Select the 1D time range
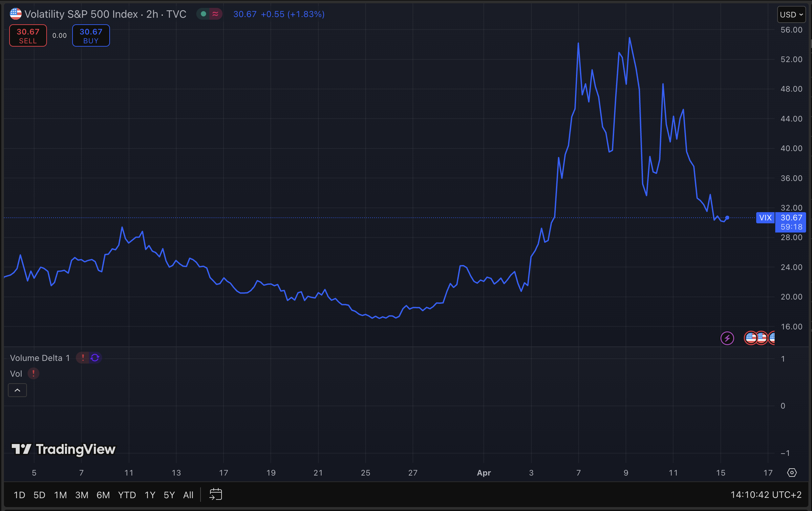 pos(19,495)
